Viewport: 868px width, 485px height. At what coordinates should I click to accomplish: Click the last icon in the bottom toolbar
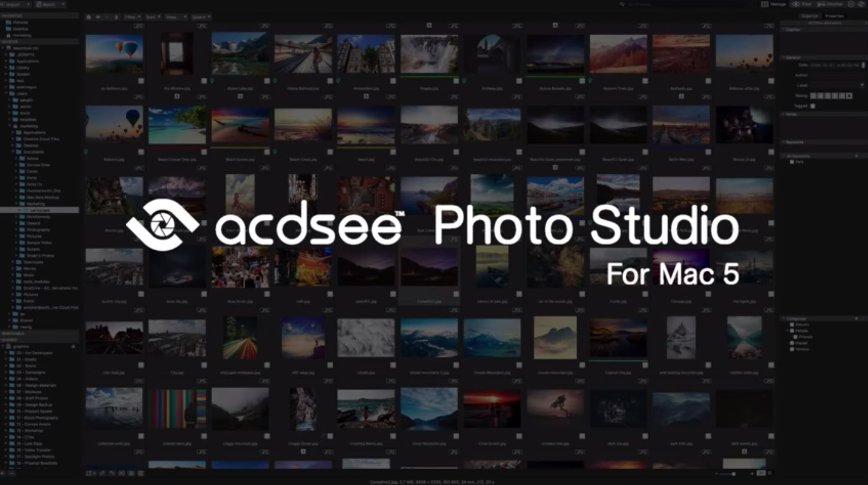141,473
